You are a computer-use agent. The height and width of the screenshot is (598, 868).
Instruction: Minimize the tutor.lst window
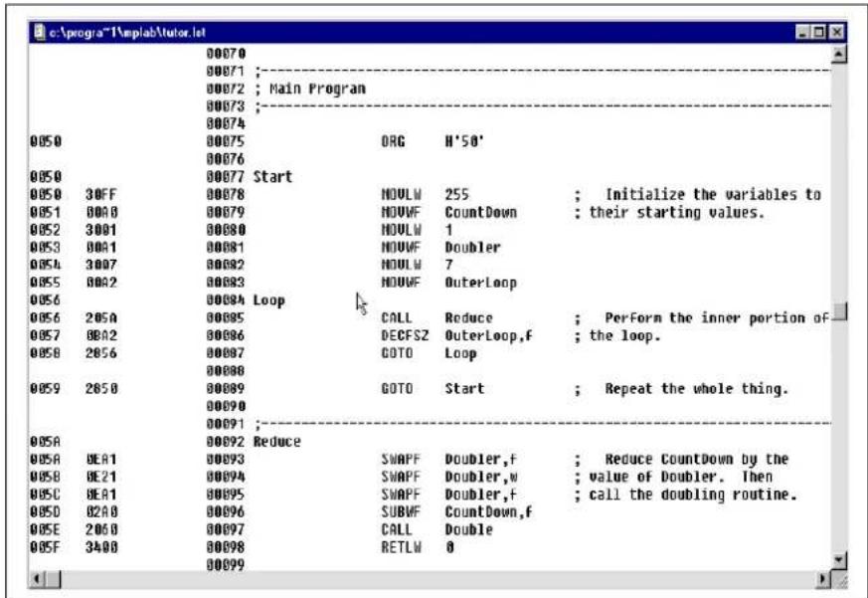(x=803, y=32)
